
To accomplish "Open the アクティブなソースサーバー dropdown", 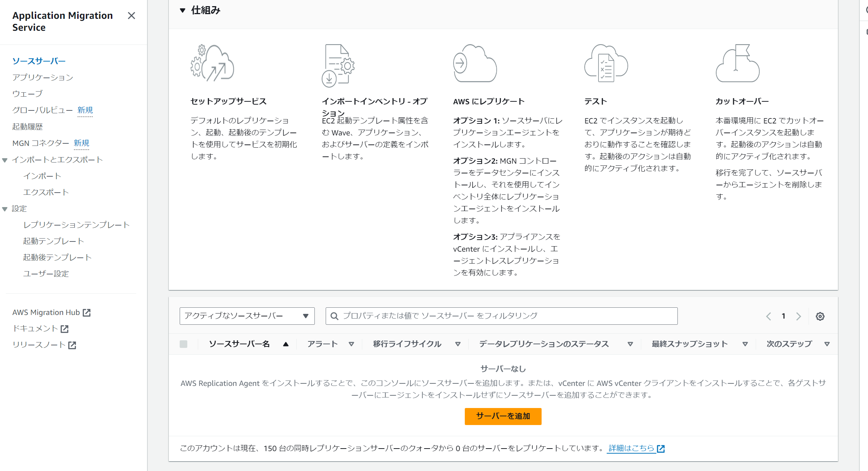I will click(247, 316).
